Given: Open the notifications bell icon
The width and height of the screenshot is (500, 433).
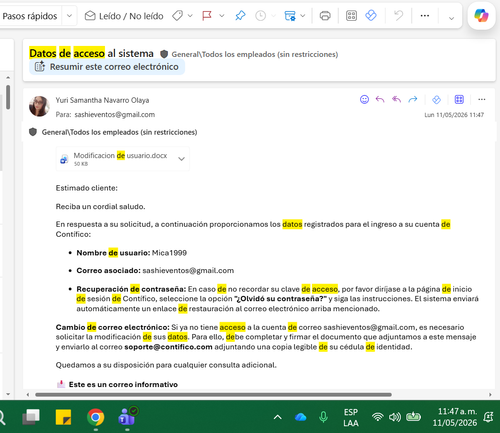Looking at the screenshot, I should pyautogui.click(x=489, y=417).
